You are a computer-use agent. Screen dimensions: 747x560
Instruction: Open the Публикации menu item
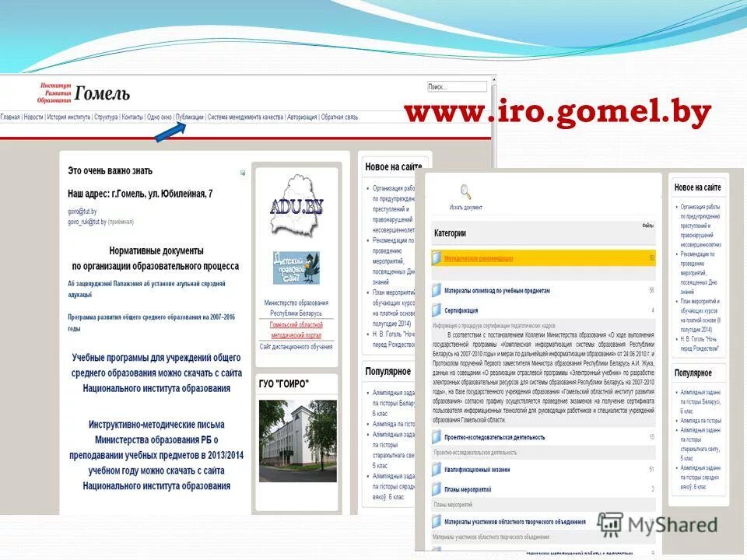[x=190, y=117]
